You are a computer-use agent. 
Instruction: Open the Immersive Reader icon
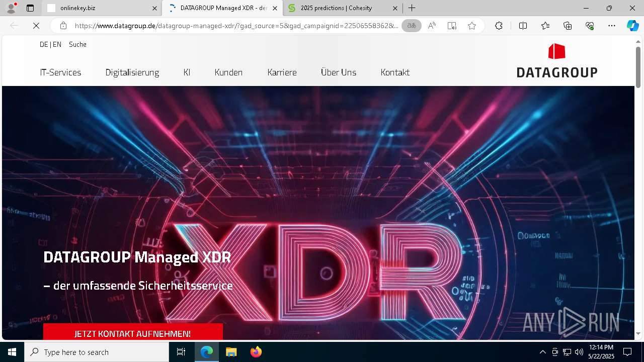[x=452, y=26]
